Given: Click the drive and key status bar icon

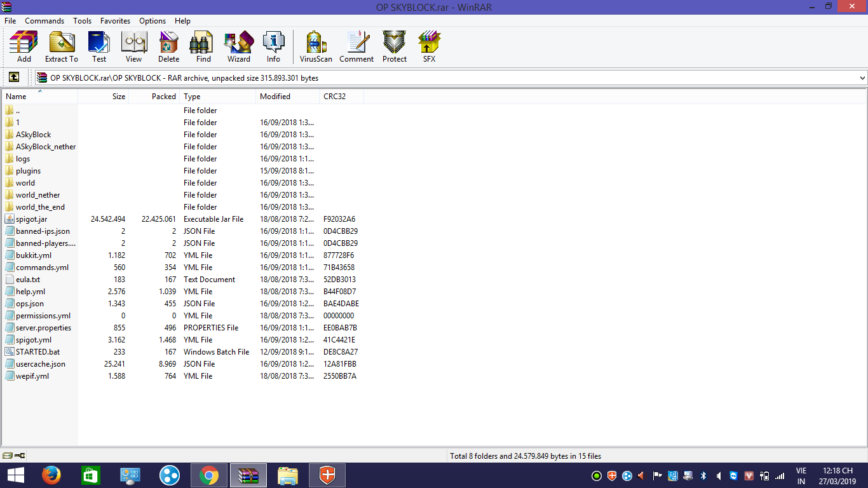Looking at the screenshot, I should pos(14,456).
